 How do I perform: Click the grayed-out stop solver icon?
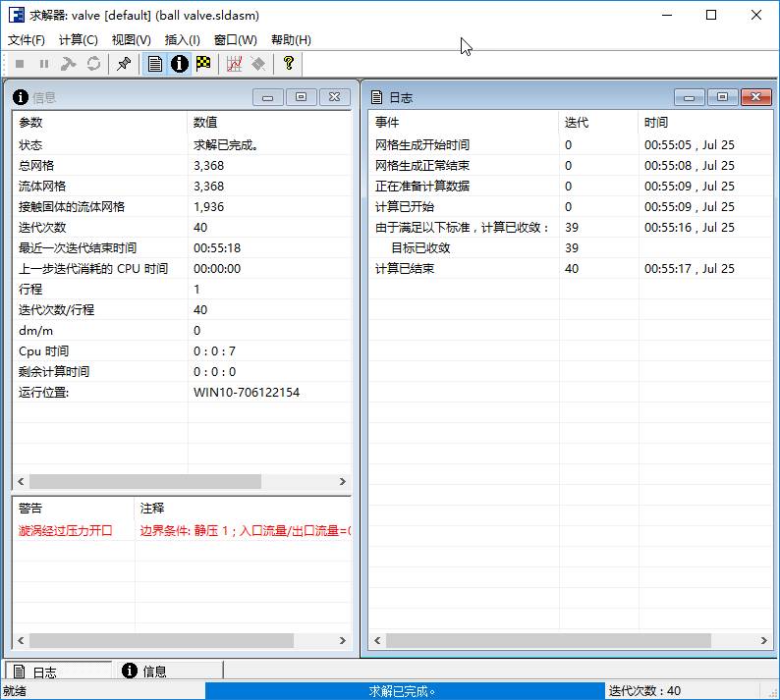point(20,64)
